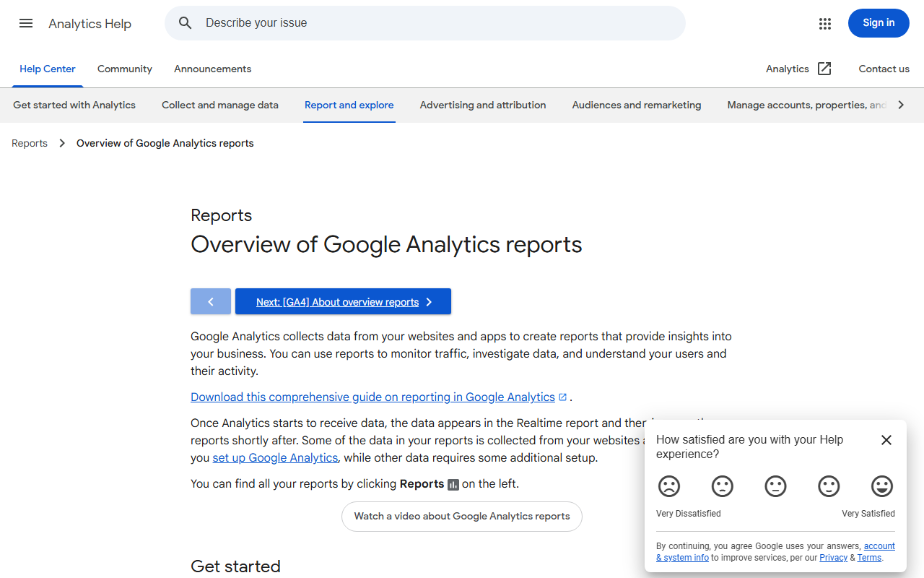The height and width of the screenshot is (578, 924).
Task: Click the 'Very Dissatisfied' label text
Action: tap(689, 514)
